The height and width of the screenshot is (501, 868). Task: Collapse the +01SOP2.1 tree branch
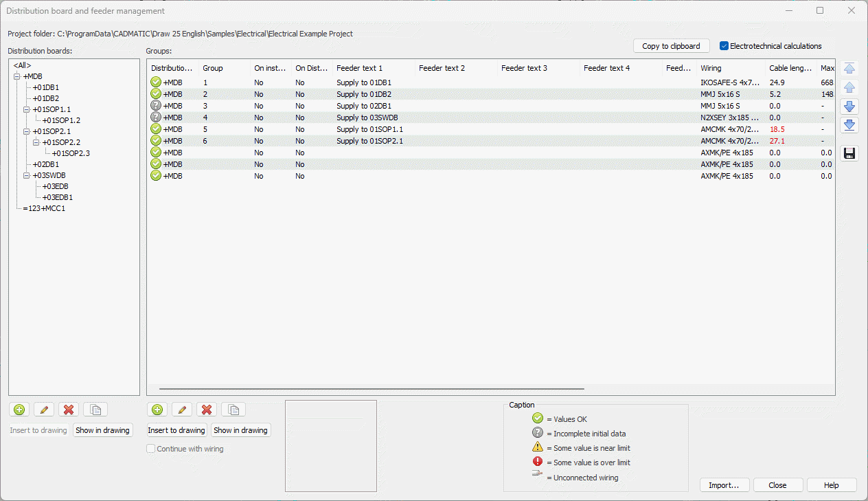point(26,131)
